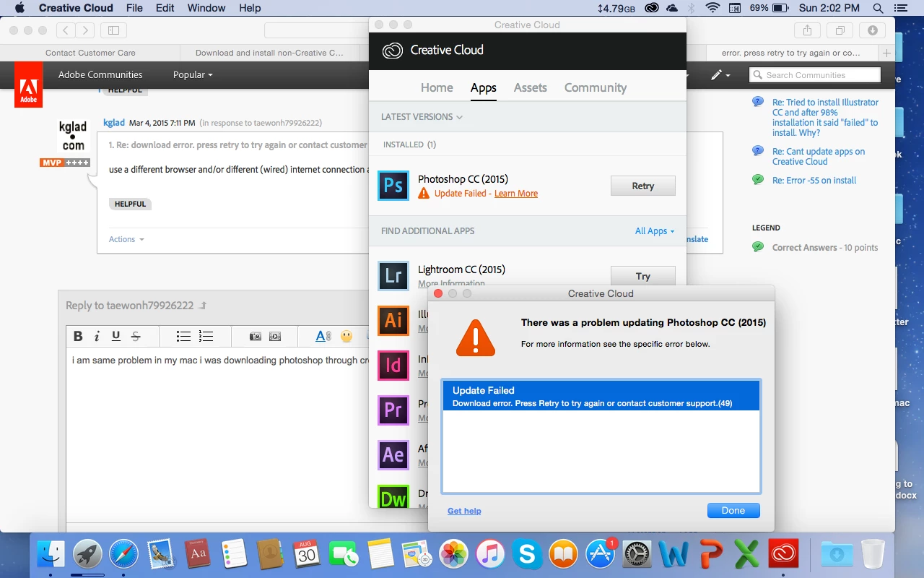Apply underline formatting in reply editor
This screenshot has width=924, height=578.
click(115, 336)
